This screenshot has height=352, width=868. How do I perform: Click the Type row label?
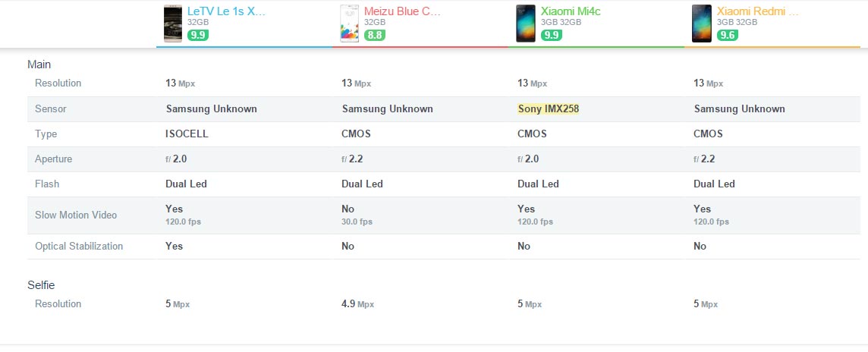click(x=46, y=134)
